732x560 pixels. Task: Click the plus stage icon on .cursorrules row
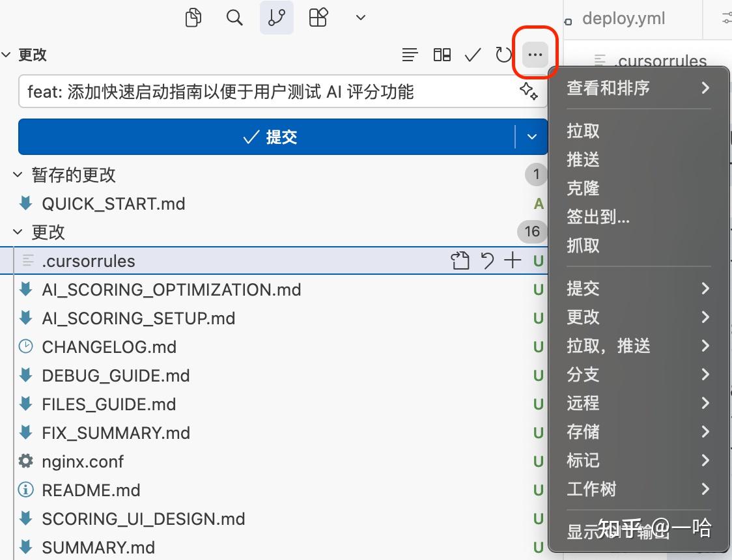[513, 260]
